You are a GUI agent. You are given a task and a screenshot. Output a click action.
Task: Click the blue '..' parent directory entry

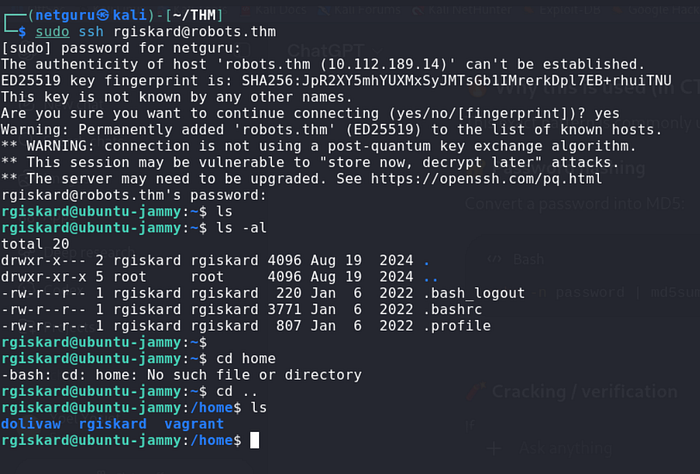coord(431,277)
